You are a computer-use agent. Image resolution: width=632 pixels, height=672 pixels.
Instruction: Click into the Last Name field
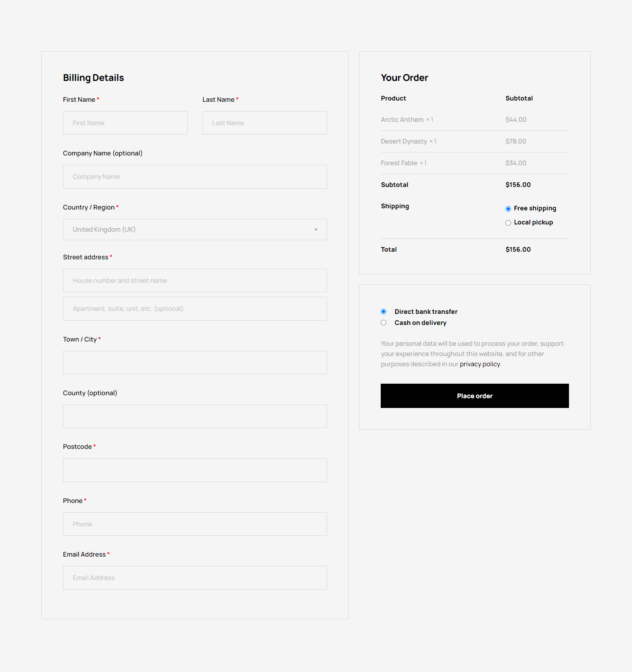(264, 123)
